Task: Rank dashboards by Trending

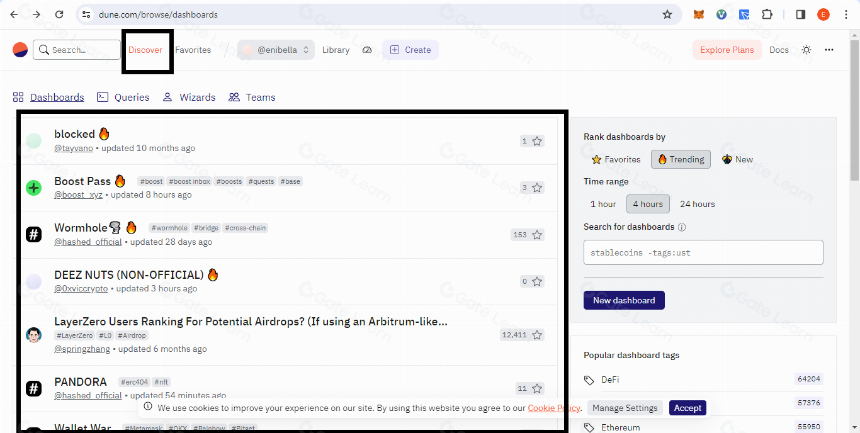Action: [681, 160]
